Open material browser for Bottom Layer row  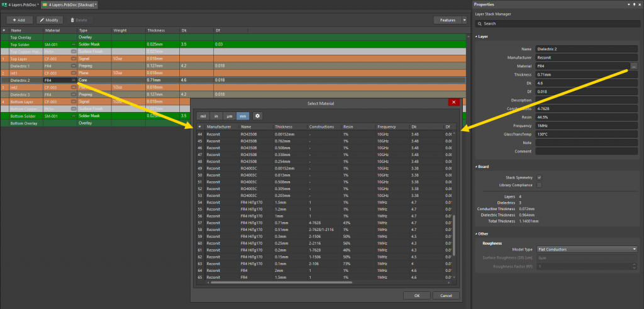(x=74, y=101)
